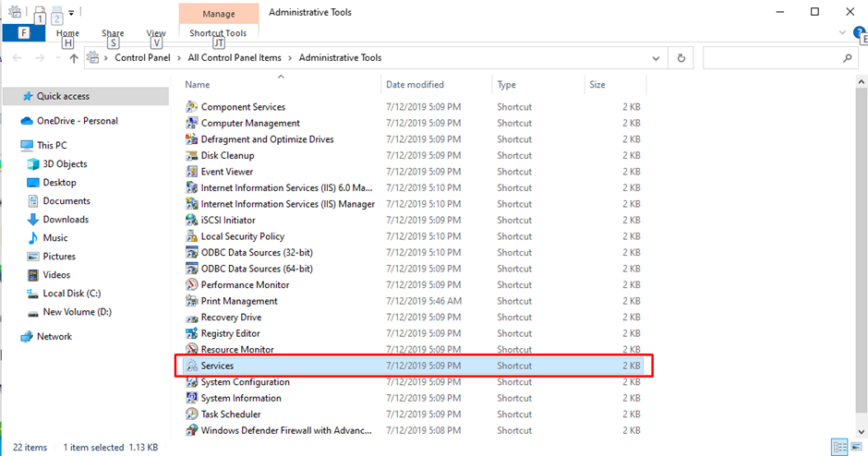
Task: Refresh the Administrative Tools folder
Action: click(681, 58)
